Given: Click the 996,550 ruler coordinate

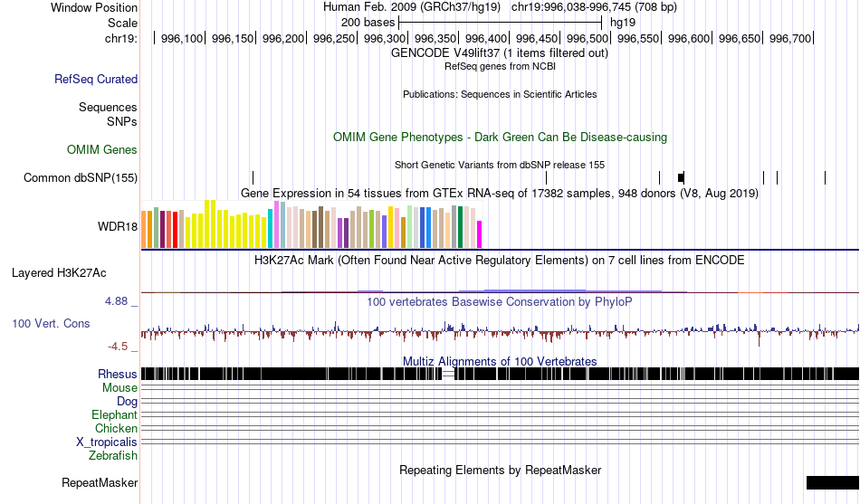Looking at the screenshot, I should coord(638,38).
